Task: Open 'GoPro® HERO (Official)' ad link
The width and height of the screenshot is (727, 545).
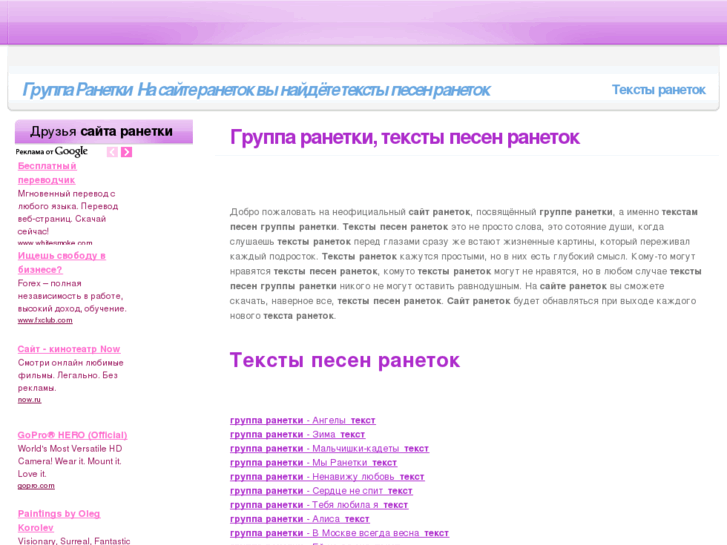Action: click(x=72, y=435)
